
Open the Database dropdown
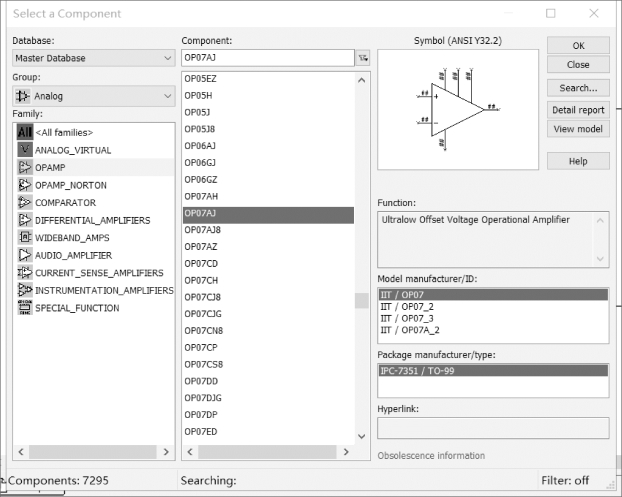point(94,58)
